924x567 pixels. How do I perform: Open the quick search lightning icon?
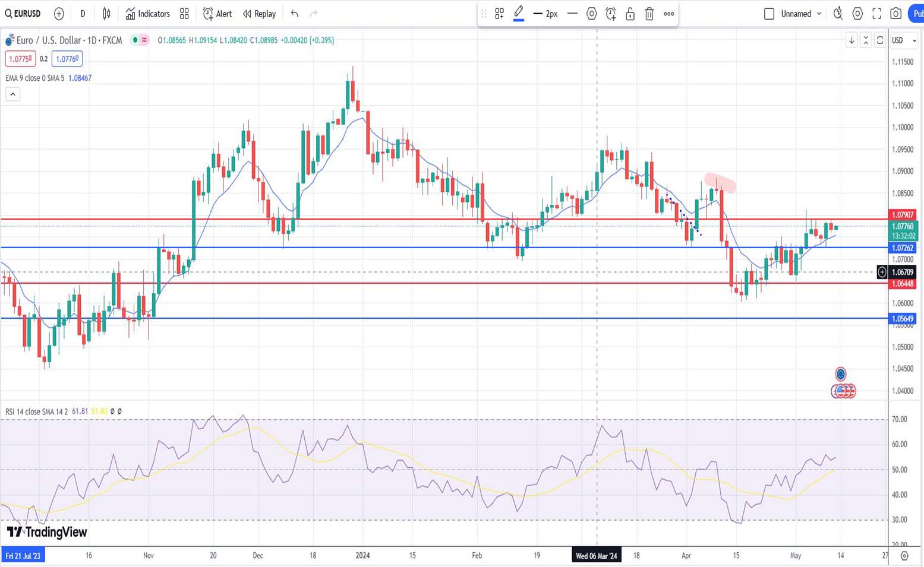pyautogui.click(x=838, y=14)
